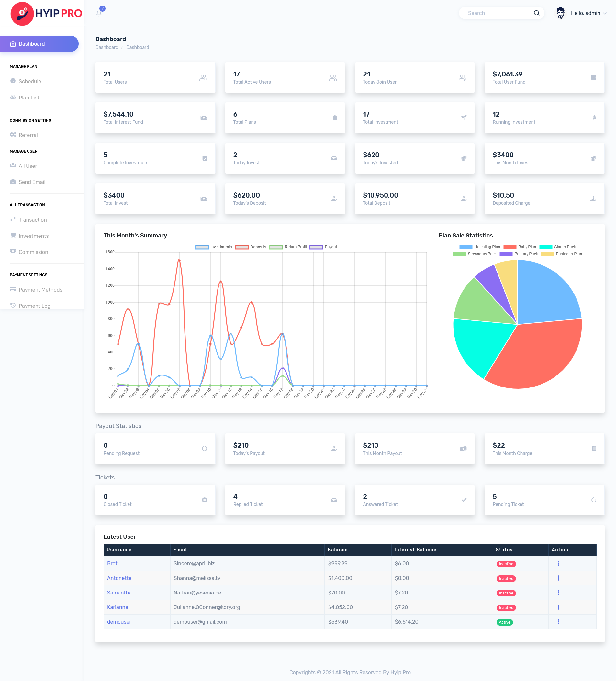Image resolution: width=616 pixels, height=681 pixels.
Task: Toggle the Deposits series in chart legend
Action: [251, 247]
